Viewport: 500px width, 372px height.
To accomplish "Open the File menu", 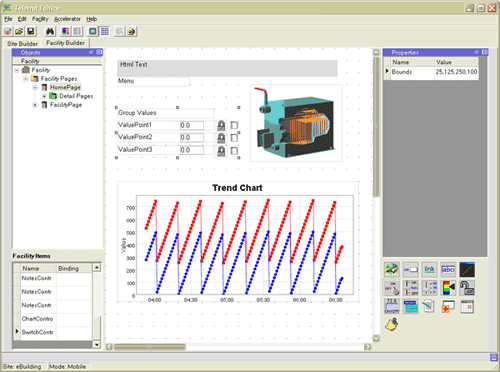I will tap(8, 19).
